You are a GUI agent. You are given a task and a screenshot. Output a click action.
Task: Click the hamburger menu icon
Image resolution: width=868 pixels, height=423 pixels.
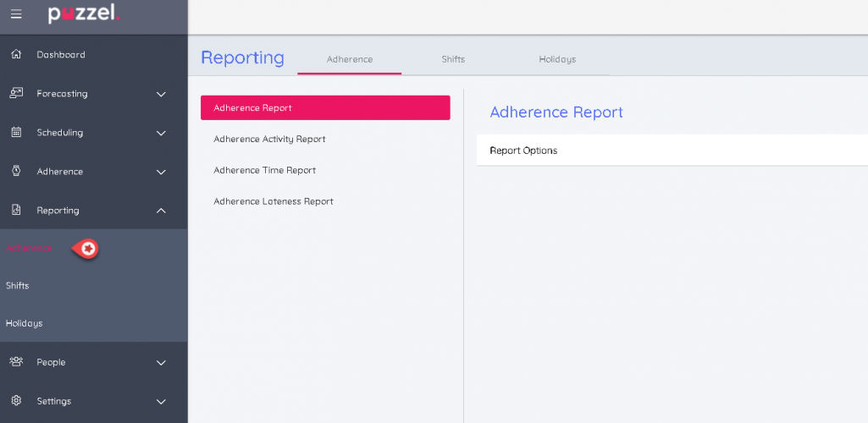[x=16, y=14]
